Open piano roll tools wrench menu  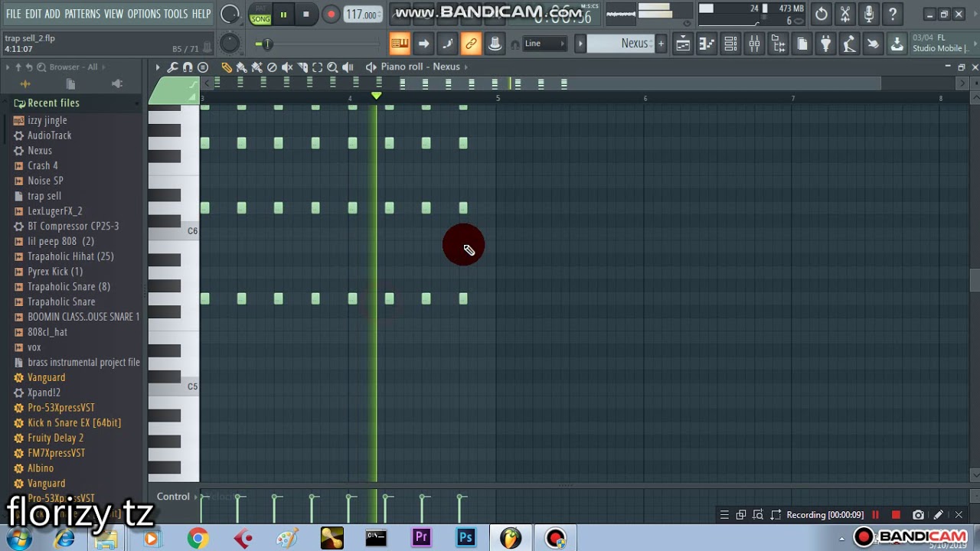pos(173,67)
